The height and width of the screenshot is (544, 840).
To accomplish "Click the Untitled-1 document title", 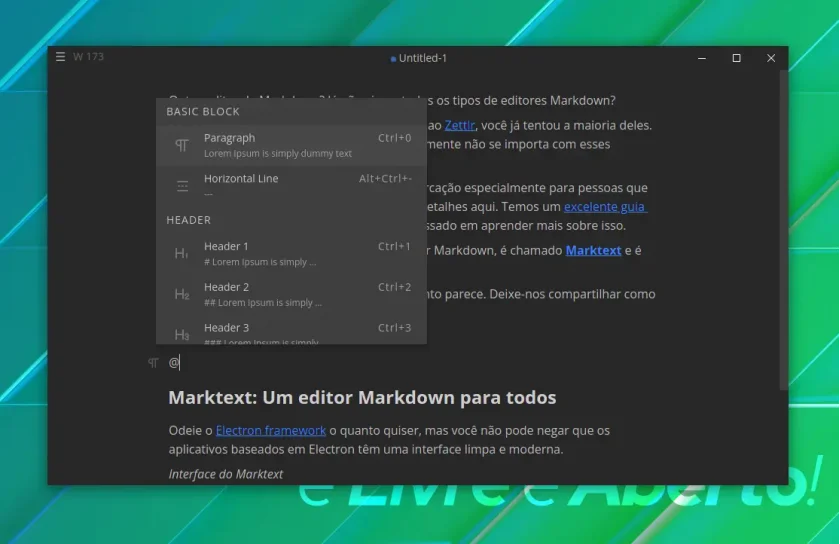I will (x=422, y=58).
